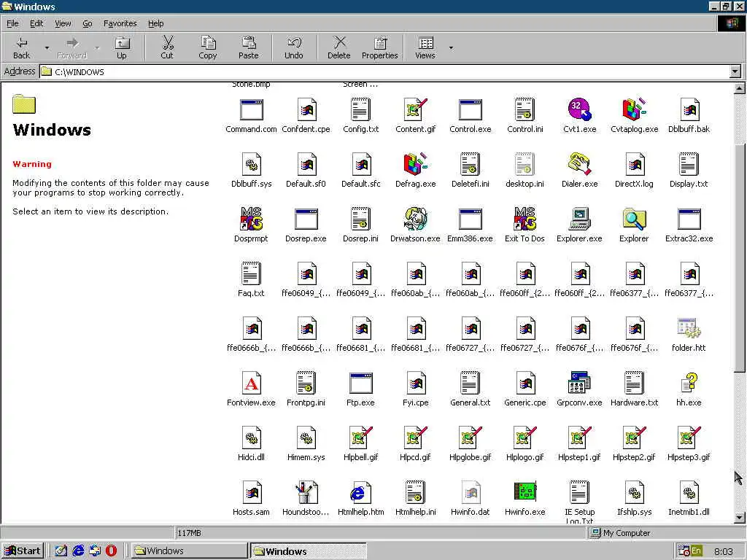Select the Command.com file icon
This screenshot has width=747, height=560.
coord(251,110)
